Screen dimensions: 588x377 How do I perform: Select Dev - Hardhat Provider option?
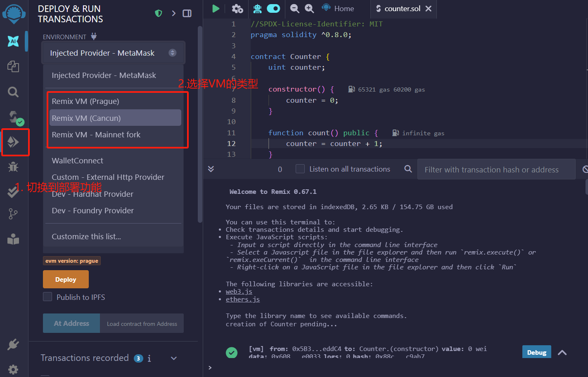click(113, 194)
